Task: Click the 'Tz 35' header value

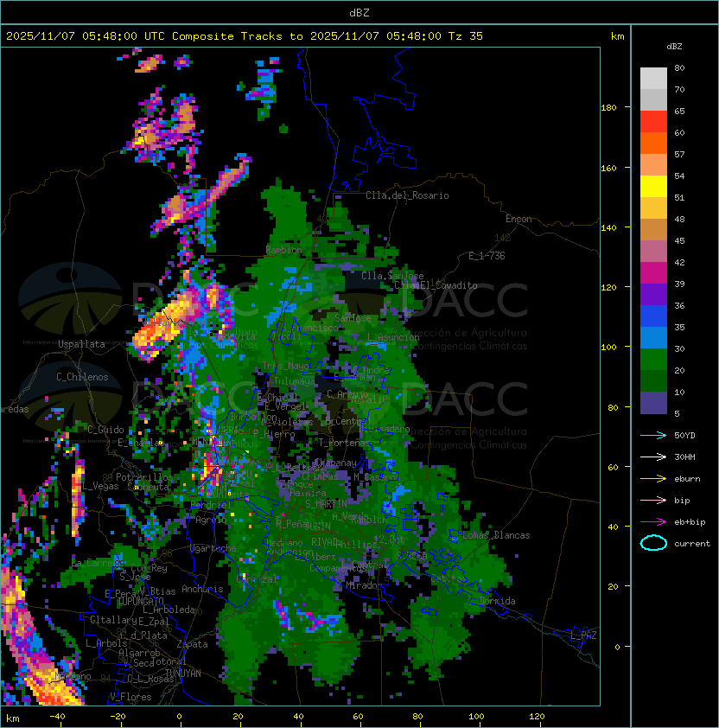Action: (466, 36)
